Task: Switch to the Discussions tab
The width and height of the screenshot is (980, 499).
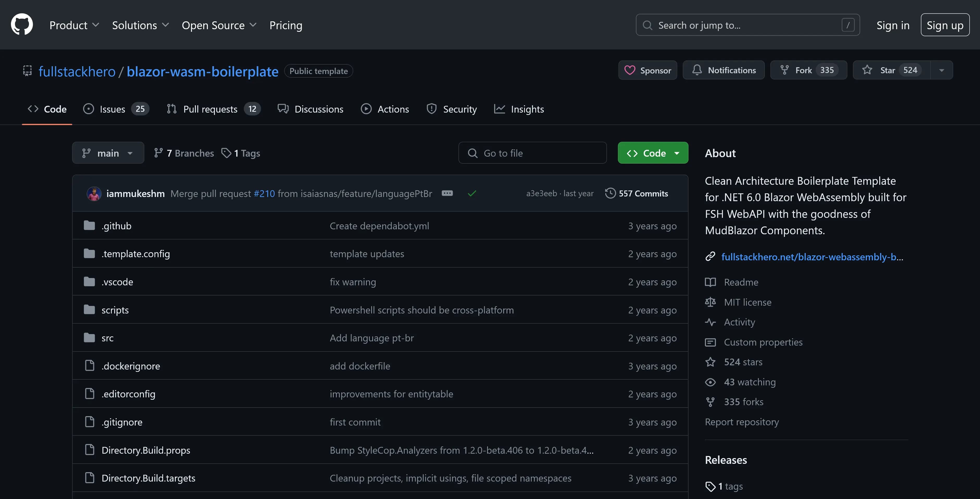Action: (310, 109)
